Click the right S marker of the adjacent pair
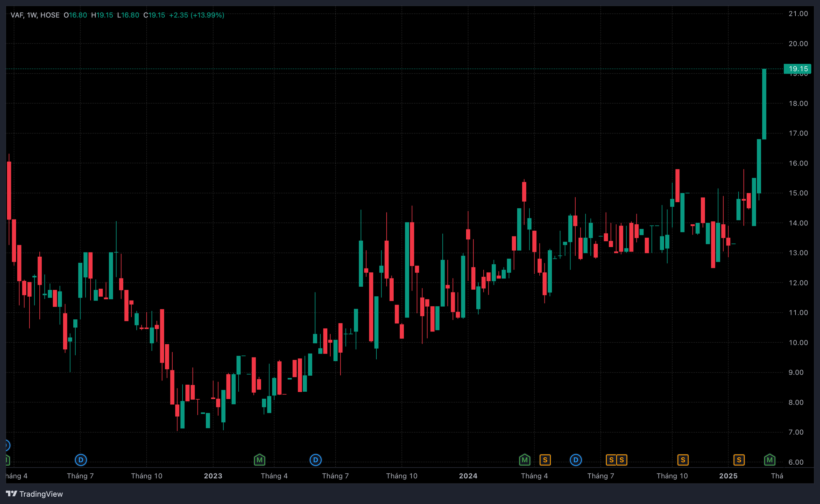 (622, 460)
